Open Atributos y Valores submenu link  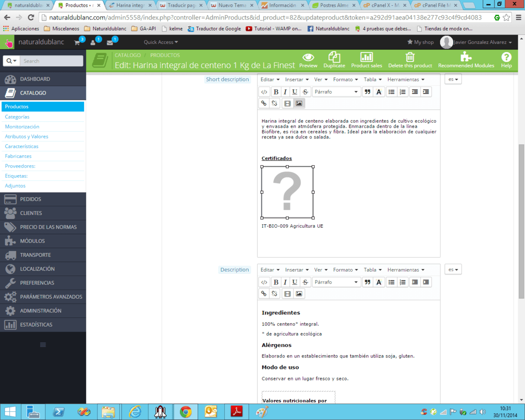(26, 136)
